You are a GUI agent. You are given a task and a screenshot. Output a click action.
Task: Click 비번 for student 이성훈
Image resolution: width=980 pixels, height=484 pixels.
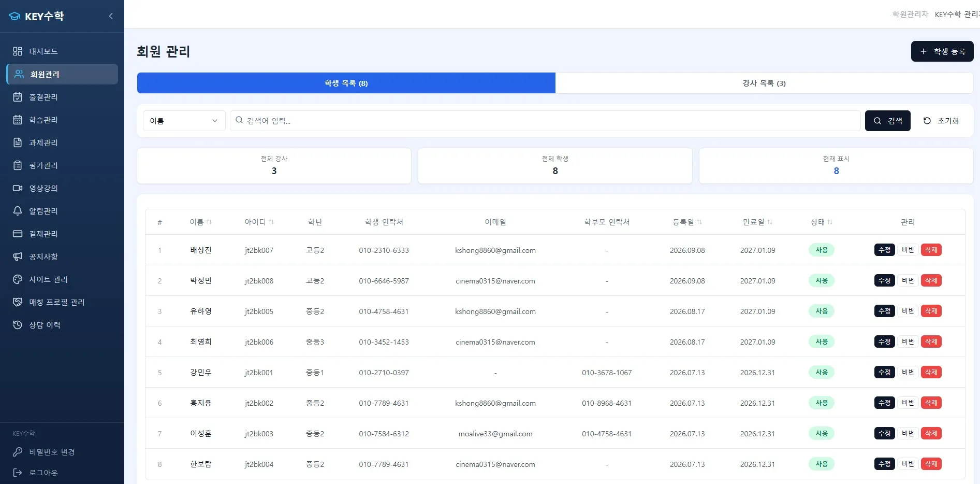tap(908, 433)
